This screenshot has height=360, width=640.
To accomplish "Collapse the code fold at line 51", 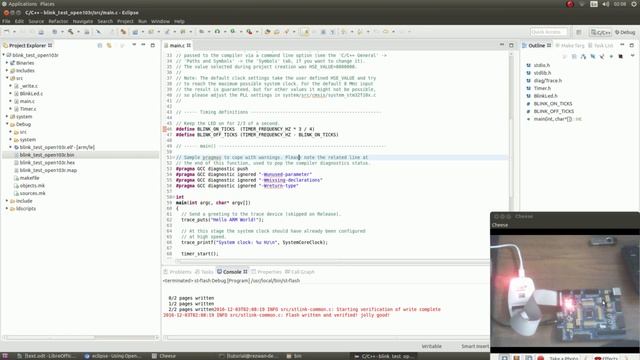I will coord(174,157).
